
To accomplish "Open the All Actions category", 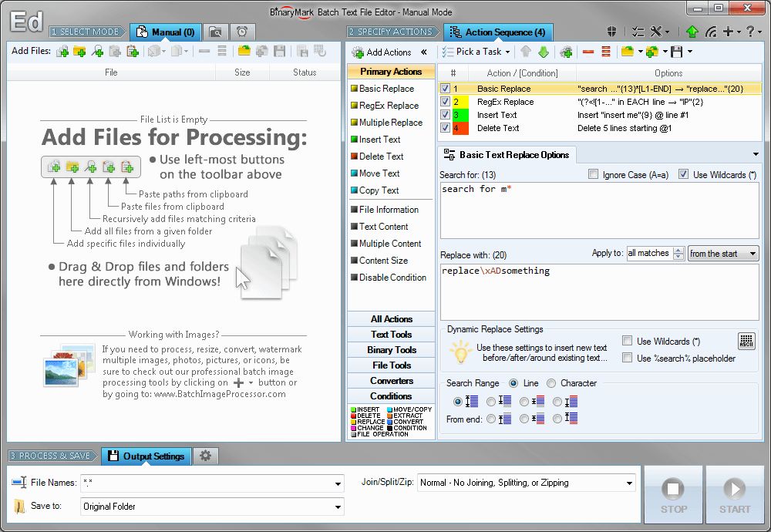I will [x=392, y=319].
